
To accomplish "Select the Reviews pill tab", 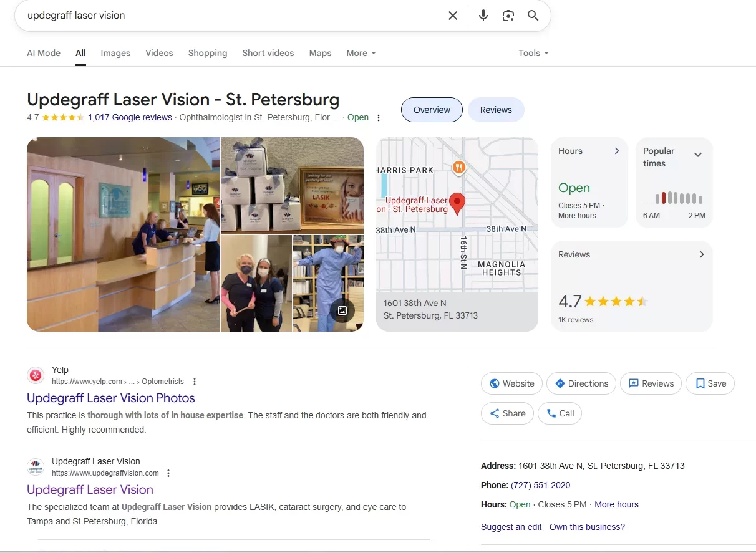I will pos(496,110).
